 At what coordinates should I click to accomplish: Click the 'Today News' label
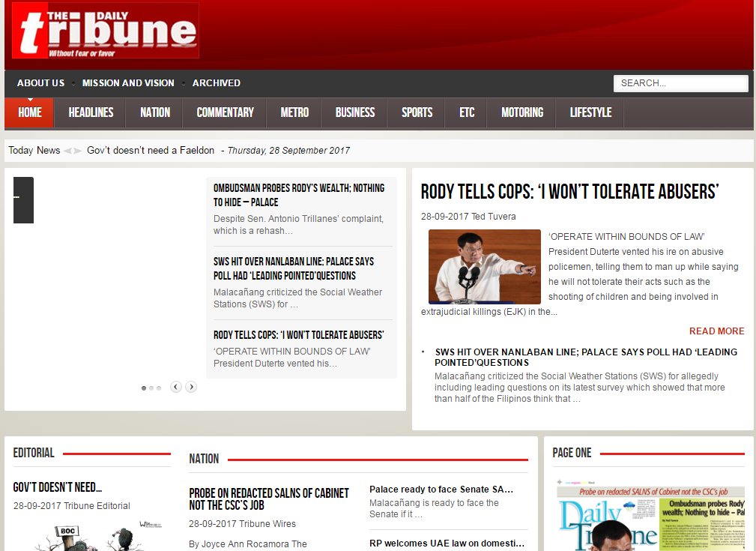pyautogui.click(x=34, y=151)
